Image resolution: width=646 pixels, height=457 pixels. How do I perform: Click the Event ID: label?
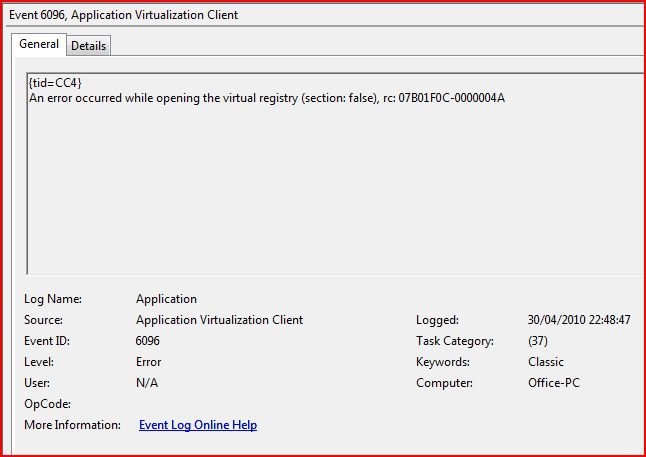pyautogui.click(x=47, y=341)
